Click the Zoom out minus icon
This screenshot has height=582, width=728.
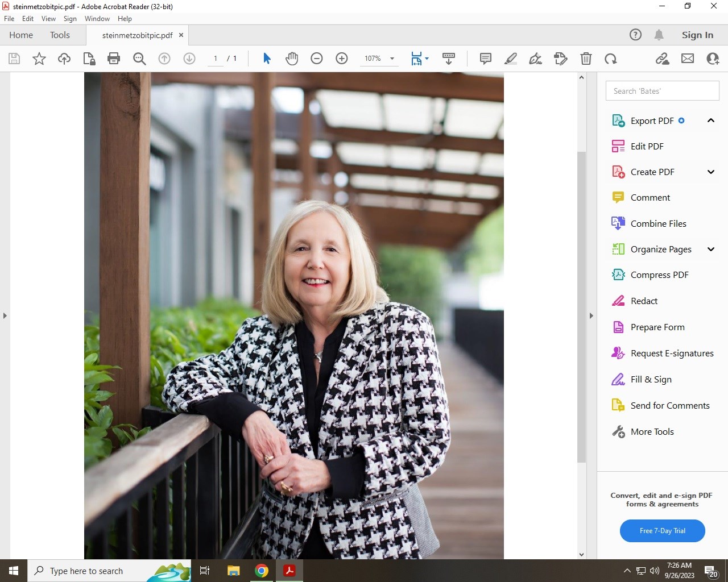coord(317,59)
